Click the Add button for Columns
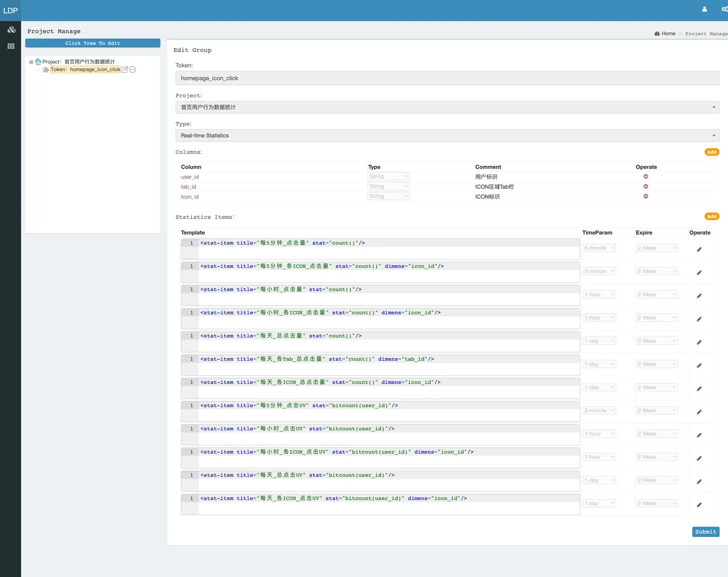The width and height of the screenshot is (728, 577). click(x=712, y=152)
